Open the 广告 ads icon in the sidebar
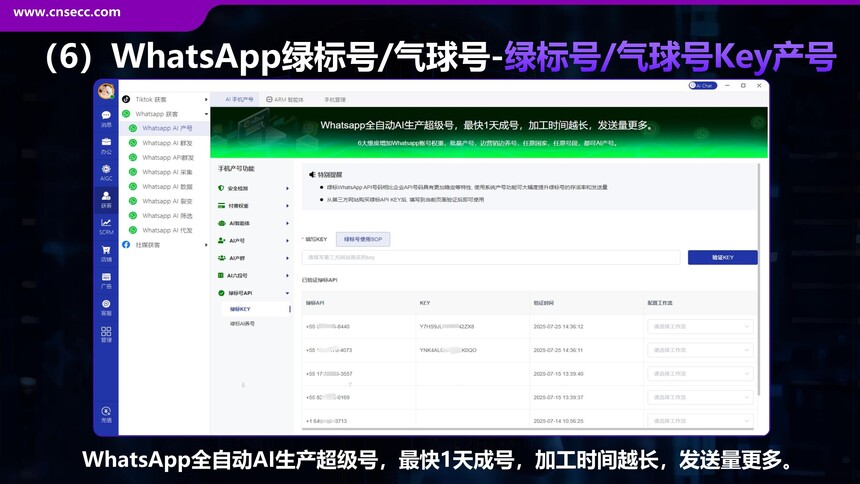This screenshot has width=860, height=484. coord(106,280)
